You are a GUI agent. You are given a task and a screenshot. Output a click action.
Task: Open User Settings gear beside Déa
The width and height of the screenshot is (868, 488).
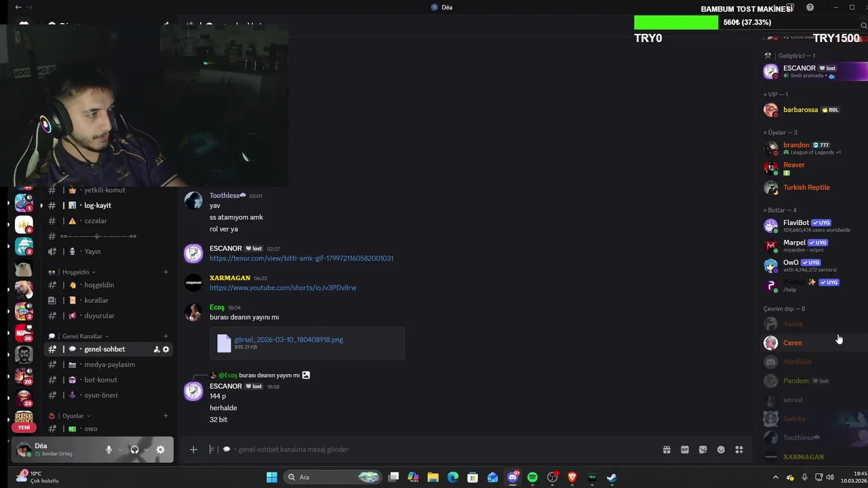pyautogui.click(x=160, y=449)
